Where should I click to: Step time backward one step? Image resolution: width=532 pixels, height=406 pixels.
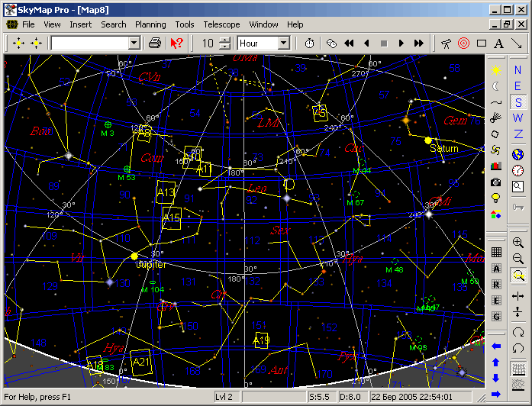(366, 43)
